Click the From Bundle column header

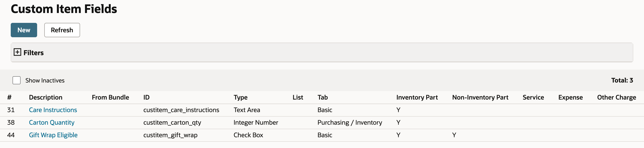(x=110, y=97)
